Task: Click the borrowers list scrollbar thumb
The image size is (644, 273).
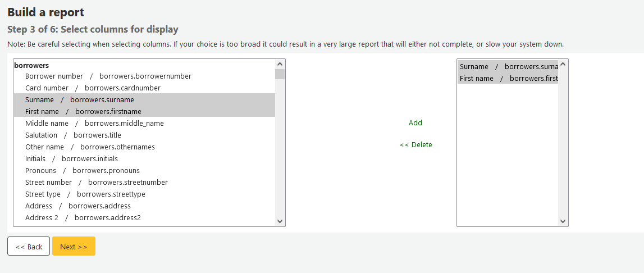Action: [x=280, y=74]
